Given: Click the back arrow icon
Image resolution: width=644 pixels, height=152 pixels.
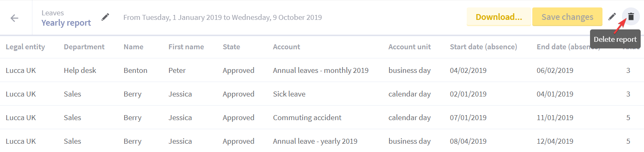Looking at the screenshot, I should pyautogui.click(x=15, y=18).
